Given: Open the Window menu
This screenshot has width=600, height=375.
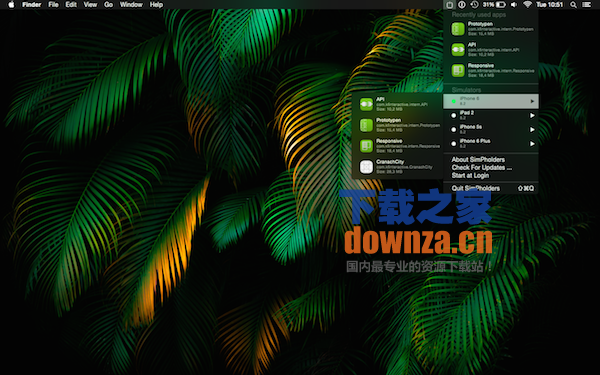Looking at the screenshot, I should [x=131, y=5].
